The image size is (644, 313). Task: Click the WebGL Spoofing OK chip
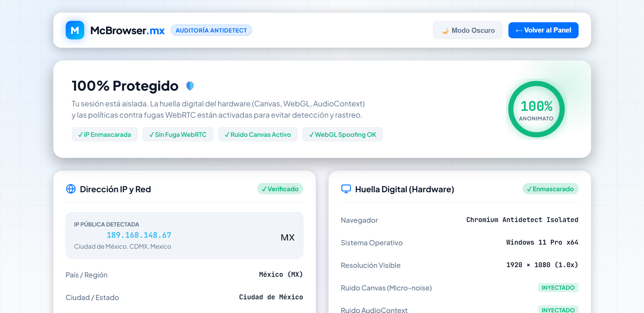(343, 134)
